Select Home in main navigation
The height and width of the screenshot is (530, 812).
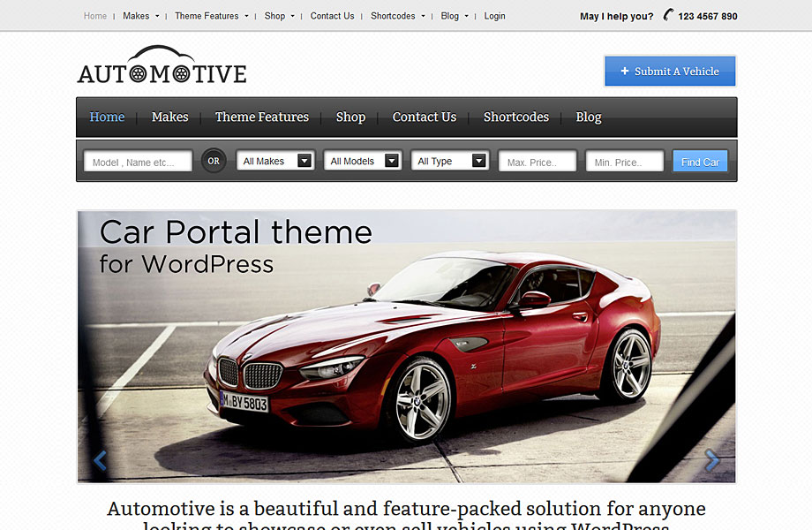[107, 117]
